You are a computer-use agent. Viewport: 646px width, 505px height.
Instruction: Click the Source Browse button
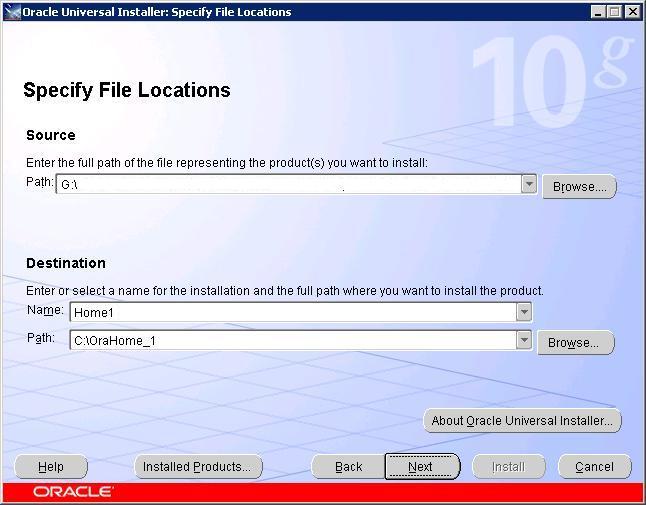(579, 187)
